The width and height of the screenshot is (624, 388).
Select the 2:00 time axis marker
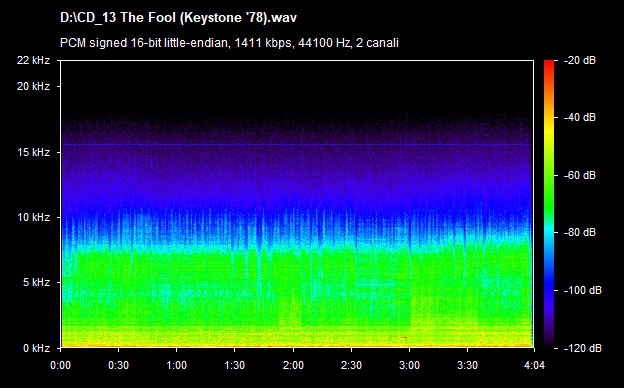pos(293,365)
